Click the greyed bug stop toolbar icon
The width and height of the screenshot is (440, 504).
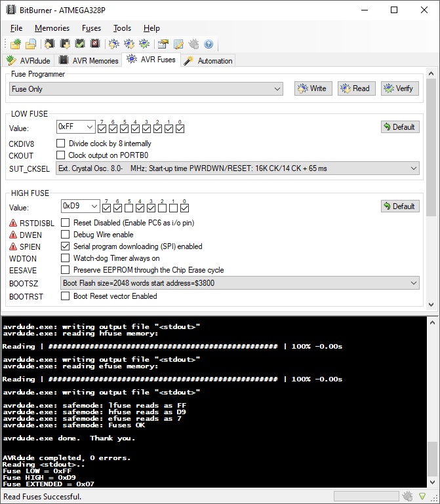[x=193, y=44]
